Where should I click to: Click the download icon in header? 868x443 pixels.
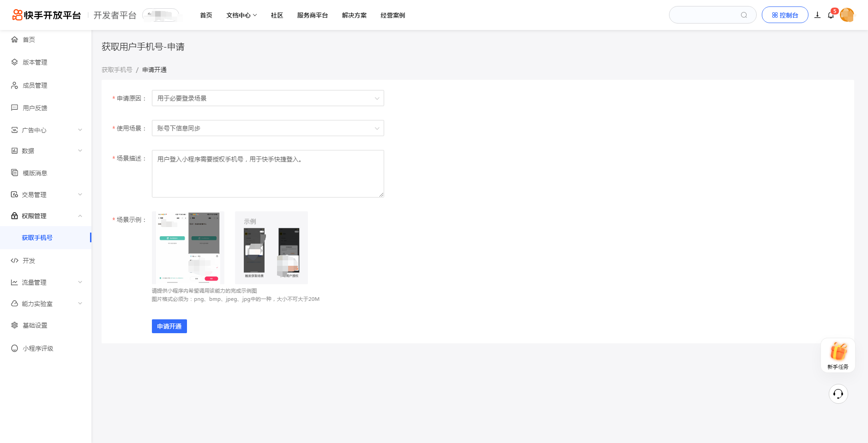click(817, 15)
